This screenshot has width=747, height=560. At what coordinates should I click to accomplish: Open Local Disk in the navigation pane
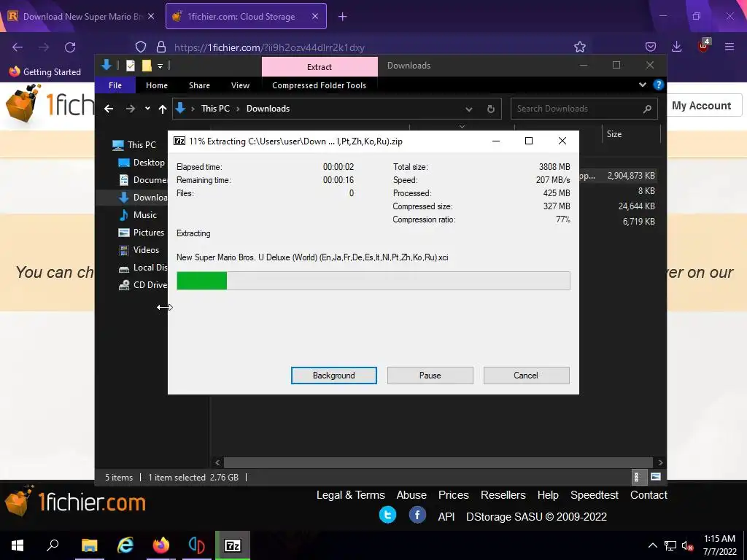tap(142, 268)
